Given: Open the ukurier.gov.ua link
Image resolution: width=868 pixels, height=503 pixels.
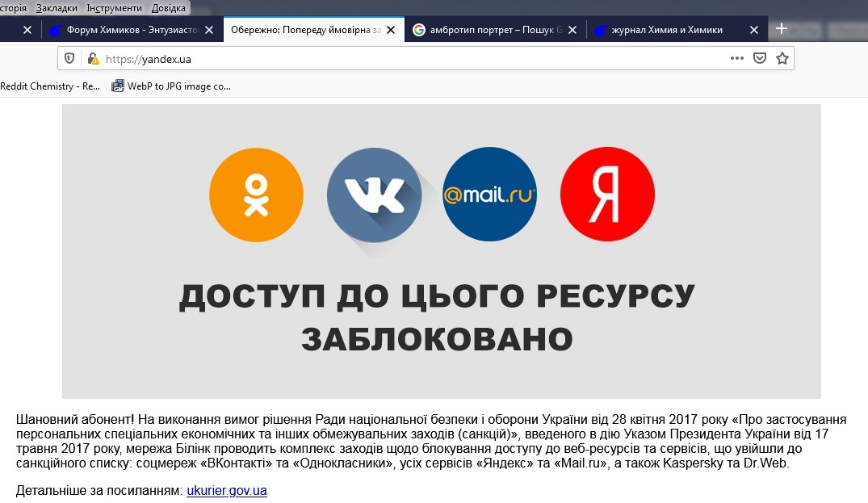Looking at the screenshot, I should point(226,491).
